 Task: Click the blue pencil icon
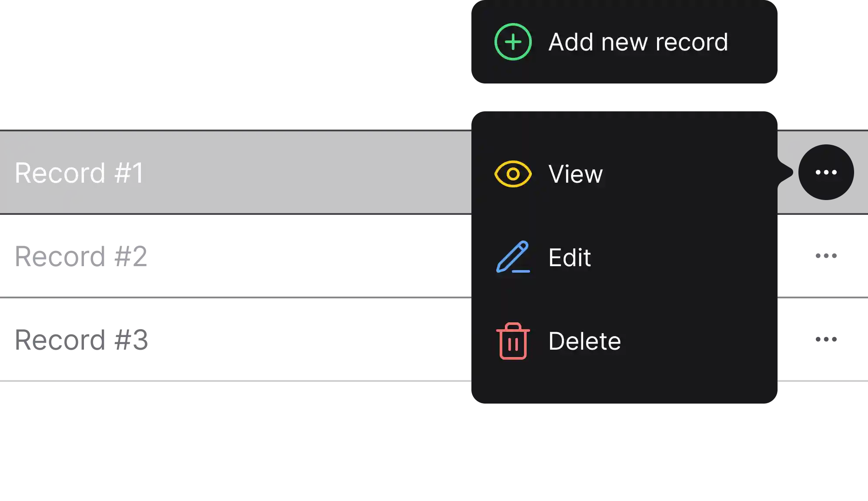(x=513, y=257)
